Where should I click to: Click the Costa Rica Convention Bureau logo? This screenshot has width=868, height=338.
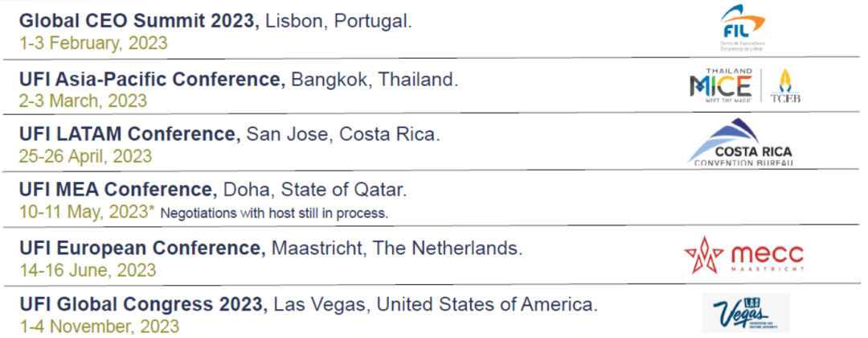[x=741, y=142]
